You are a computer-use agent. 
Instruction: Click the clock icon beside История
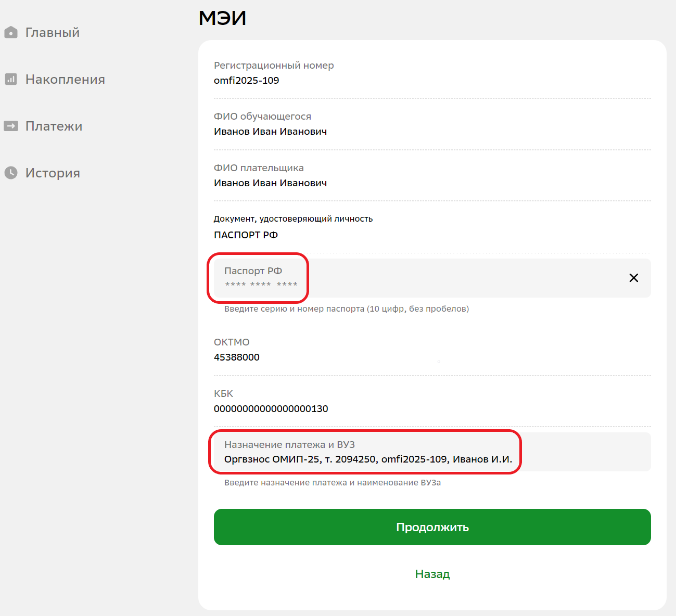(11, 173)
